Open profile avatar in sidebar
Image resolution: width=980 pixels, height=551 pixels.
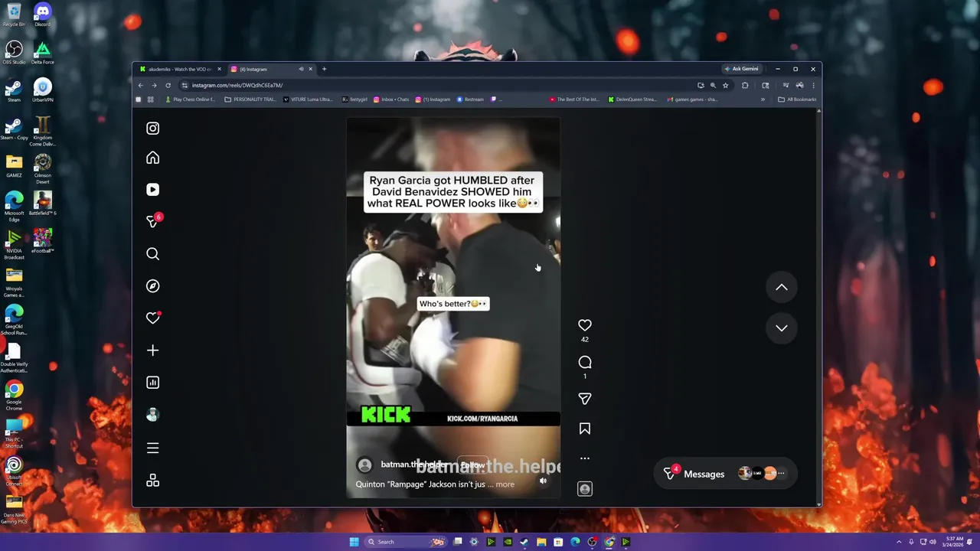pyautogui.click(x=152, y=415)
